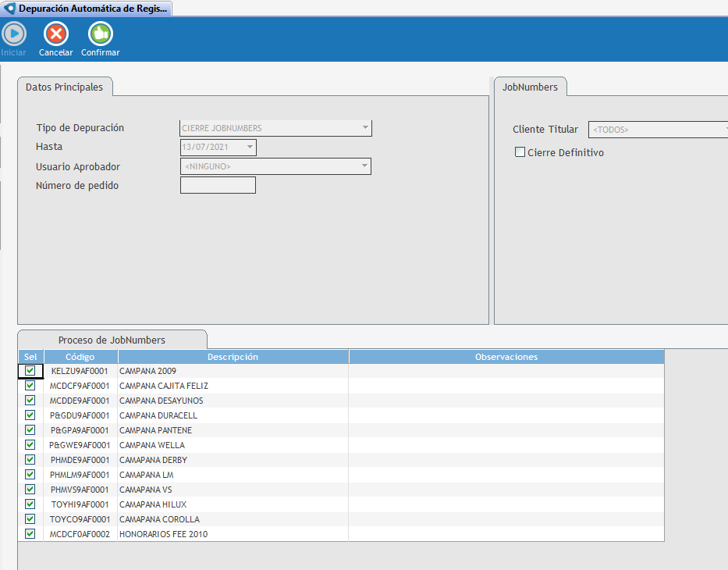Screen dimensions: 728x570
Task: Uncheck the CAMPANA 2009 row checkbox
Action: coord(30,371)
